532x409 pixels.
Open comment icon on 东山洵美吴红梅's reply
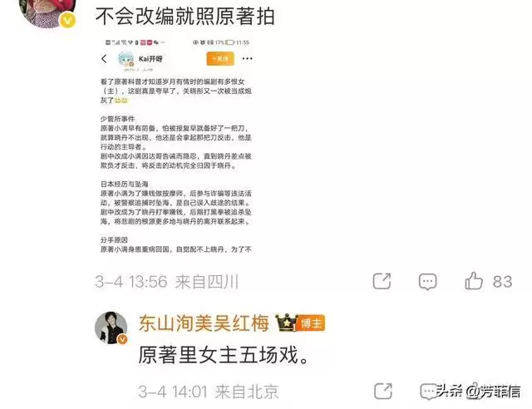point(429,392)
